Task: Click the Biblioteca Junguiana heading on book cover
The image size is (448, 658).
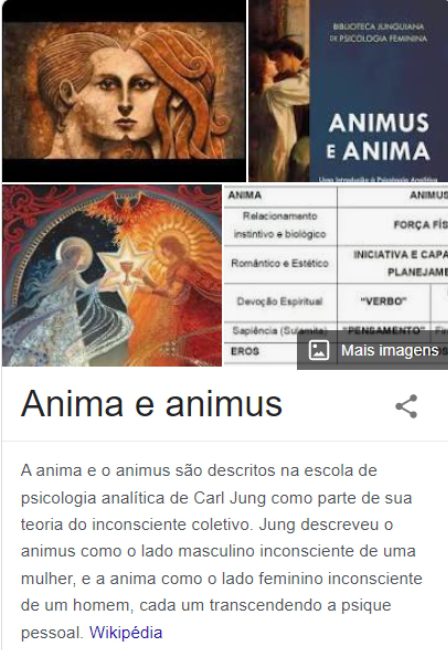Action: point(378,32)
